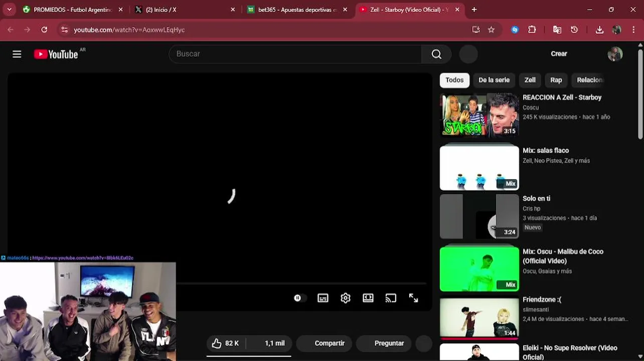Viewport: 644px width, 361px height.
Task: Open browser downloads
Action: coord(599,30)
